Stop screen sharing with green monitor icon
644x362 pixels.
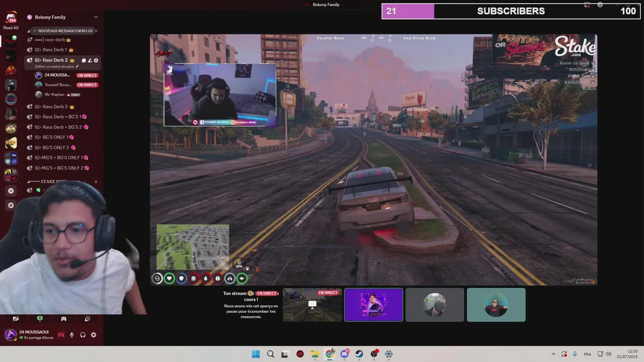[40, 319]
